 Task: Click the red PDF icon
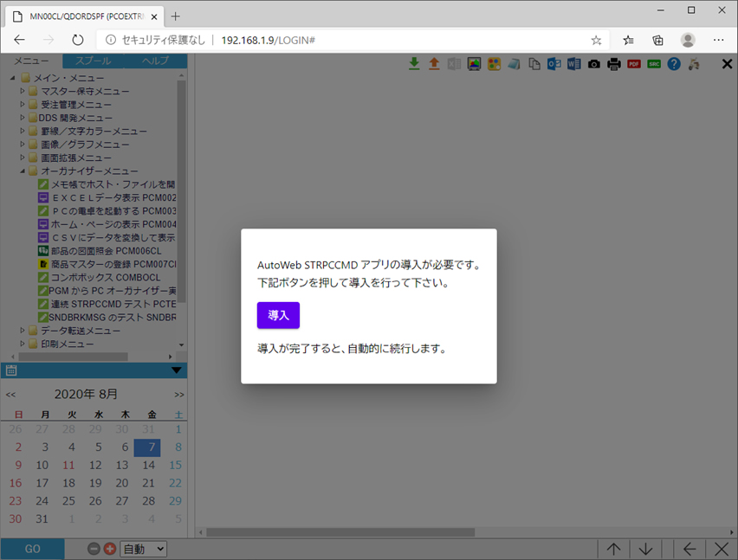click(x=634, y=63)
